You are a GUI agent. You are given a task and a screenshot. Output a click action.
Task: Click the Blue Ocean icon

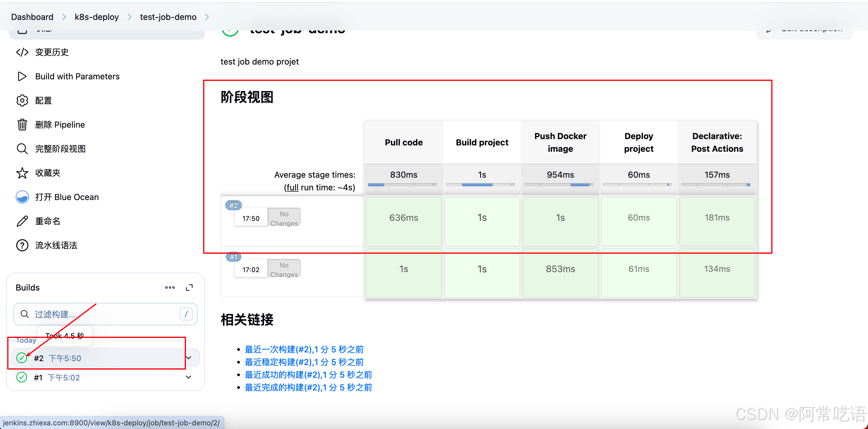[22, 197]
